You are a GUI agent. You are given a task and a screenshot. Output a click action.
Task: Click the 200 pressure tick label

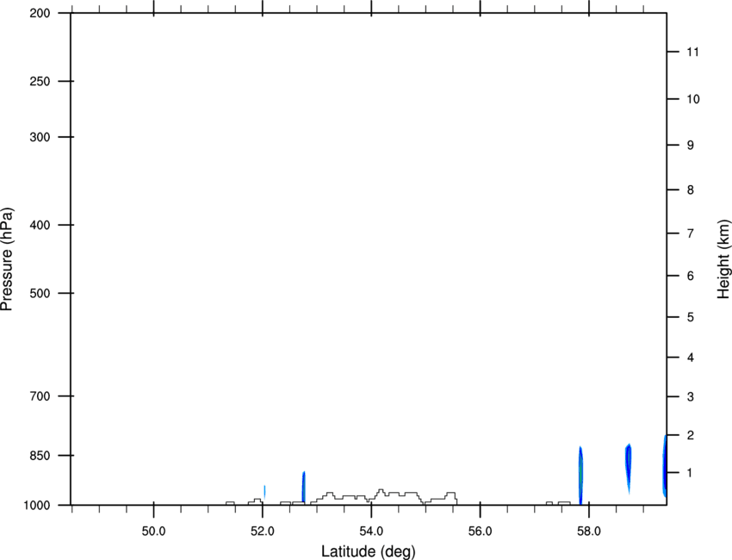coord(40,13)
